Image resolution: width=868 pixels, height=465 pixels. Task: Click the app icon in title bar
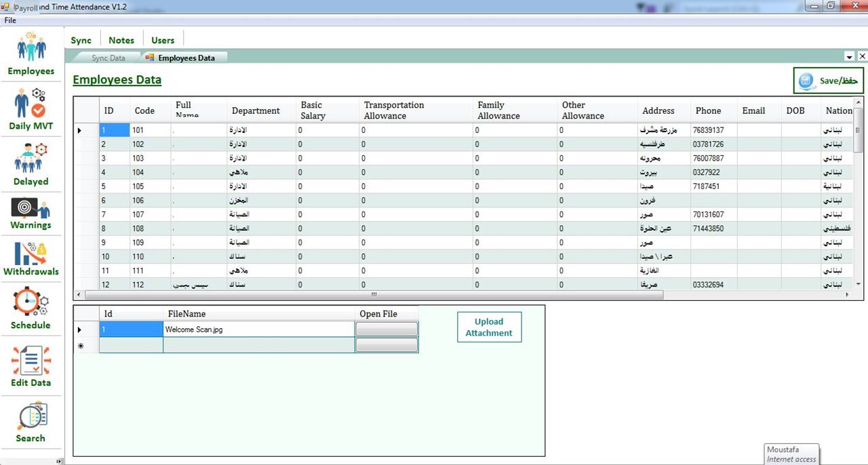coord(5,6)
